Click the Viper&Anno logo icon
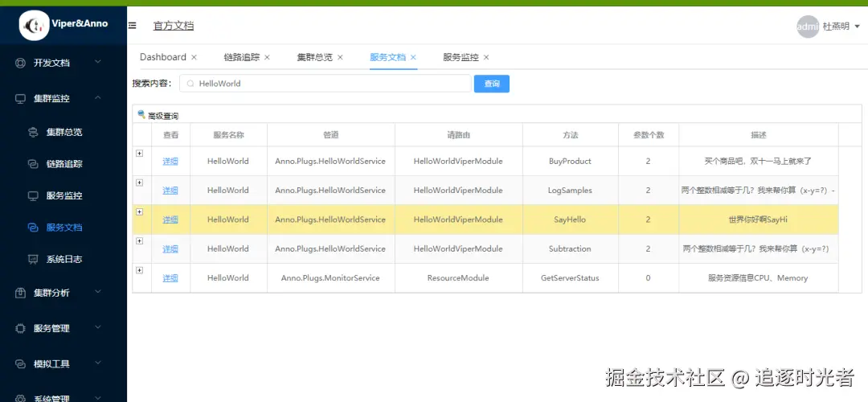The height and width of the screenshot is (402, 868). pos(34,26)
